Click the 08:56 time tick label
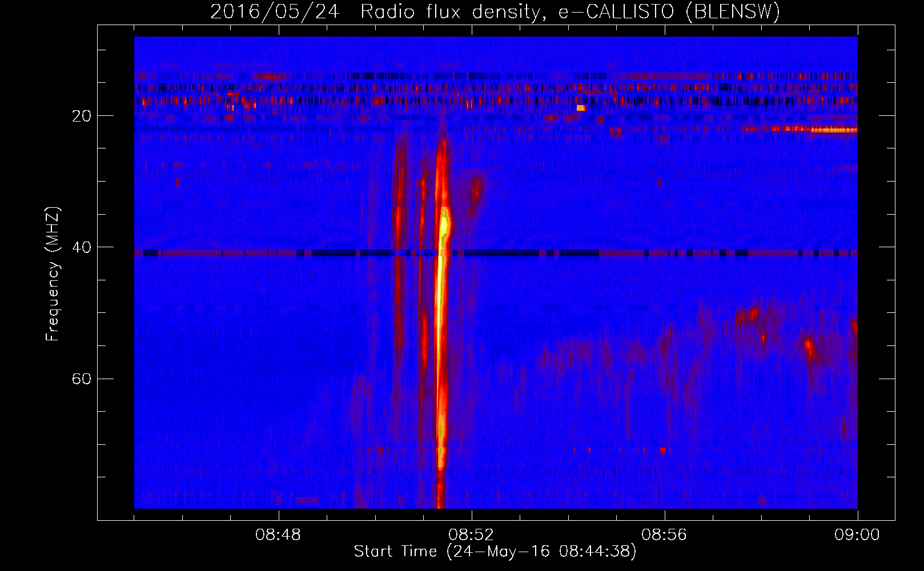Viewport: 924px width, 571px height. (664, 535)
